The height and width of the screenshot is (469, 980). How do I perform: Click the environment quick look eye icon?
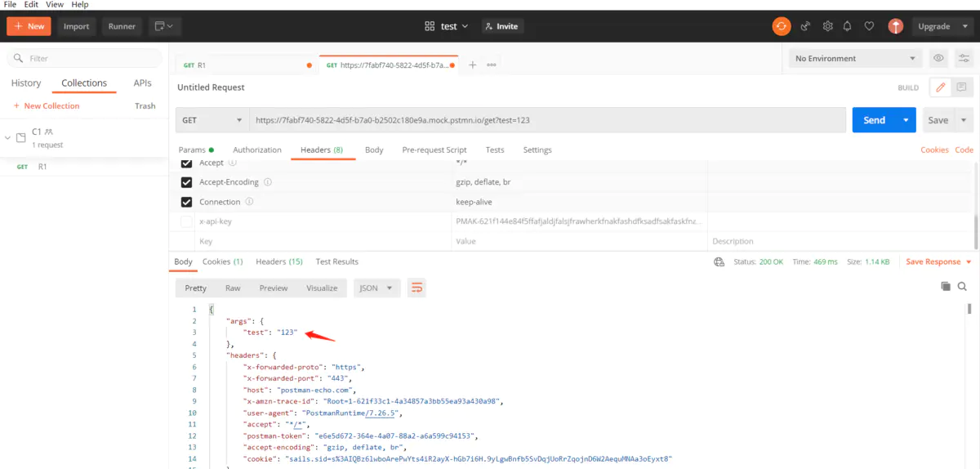939,58
